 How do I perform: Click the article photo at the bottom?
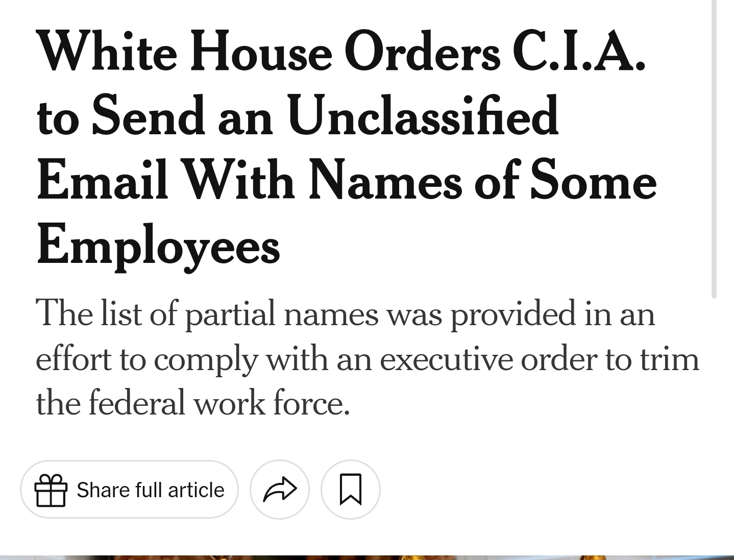pyautogui.click(x=367, y=557)
